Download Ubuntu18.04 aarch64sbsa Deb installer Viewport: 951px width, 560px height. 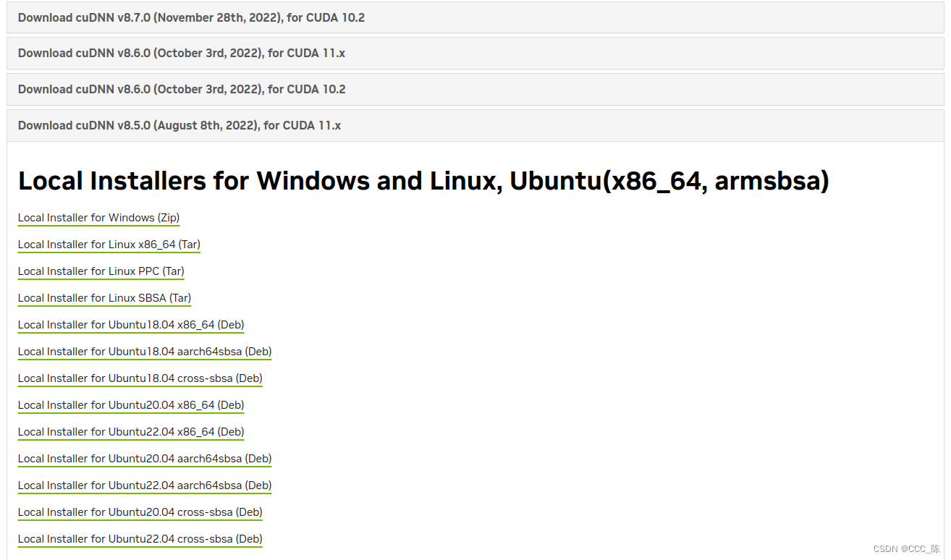tap(144, 351)
